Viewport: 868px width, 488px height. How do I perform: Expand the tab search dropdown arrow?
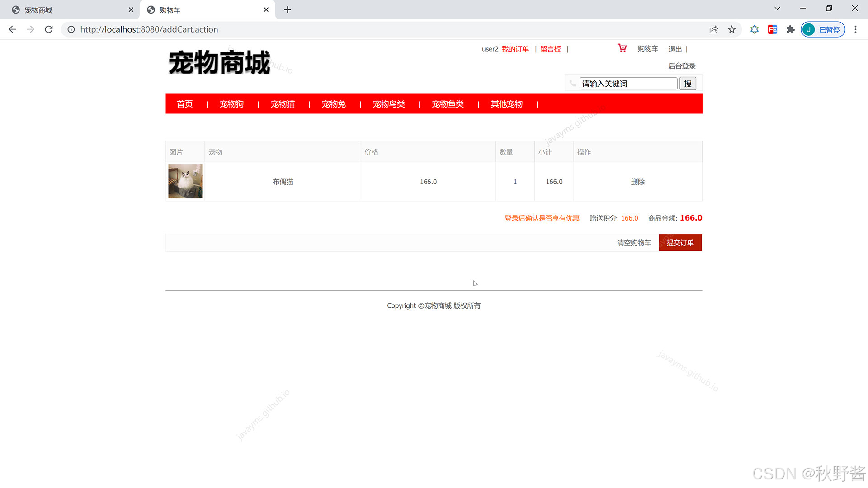[777, 9]
